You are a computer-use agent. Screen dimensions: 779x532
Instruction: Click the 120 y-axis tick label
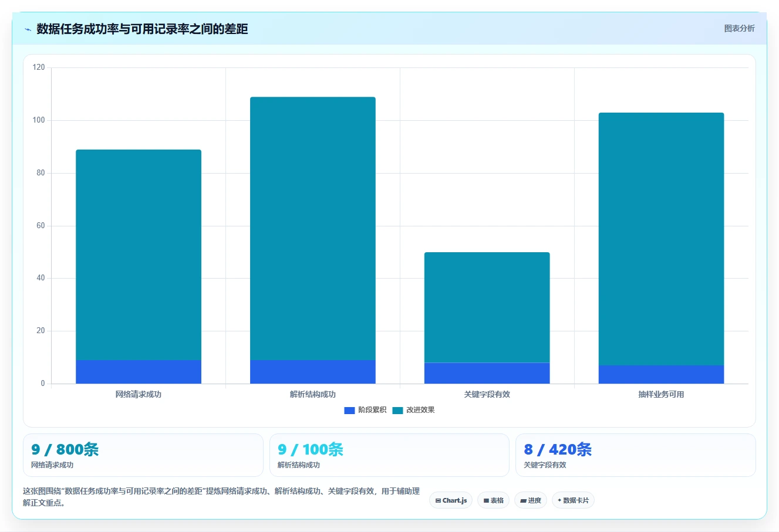click(39, 67)
